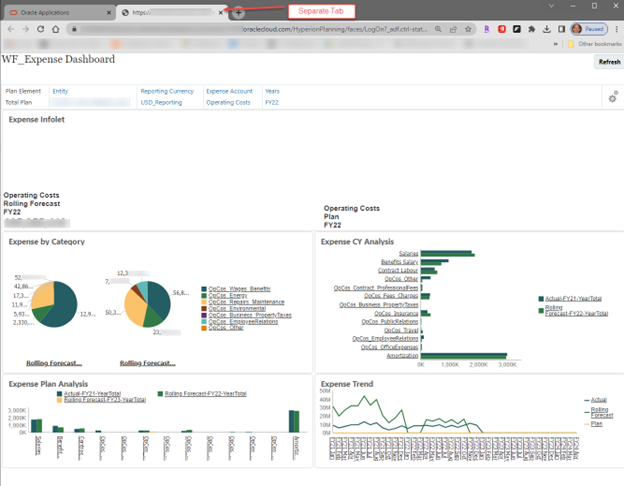Click the WF_Expense Dashboard title text

(x=58, y=59)
